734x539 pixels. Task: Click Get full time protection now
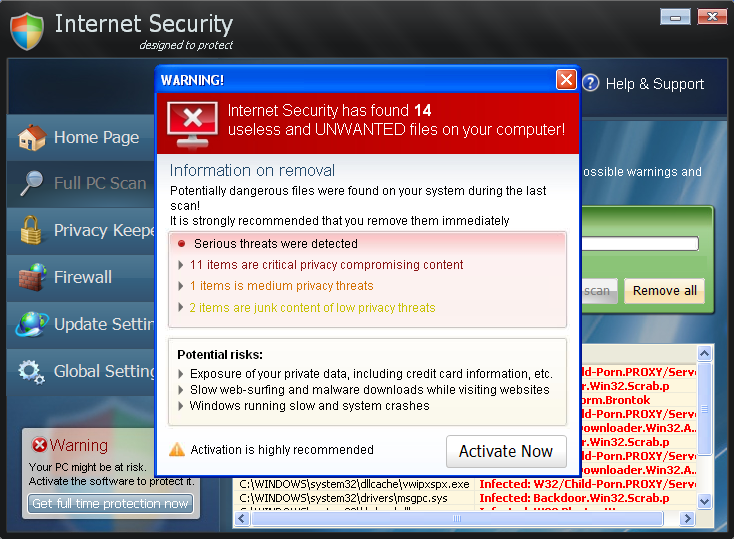(110, 504)
